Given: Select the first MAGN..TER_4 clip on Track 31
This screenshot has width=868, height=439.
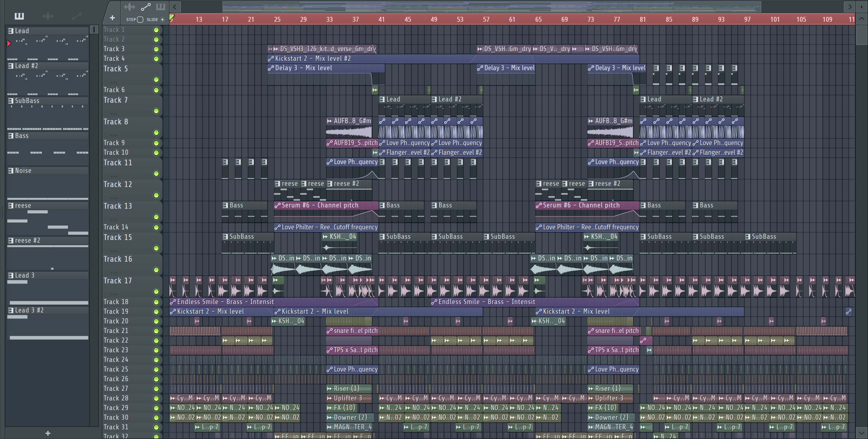Looking at the screenshot, I should [x=349, y=427].
